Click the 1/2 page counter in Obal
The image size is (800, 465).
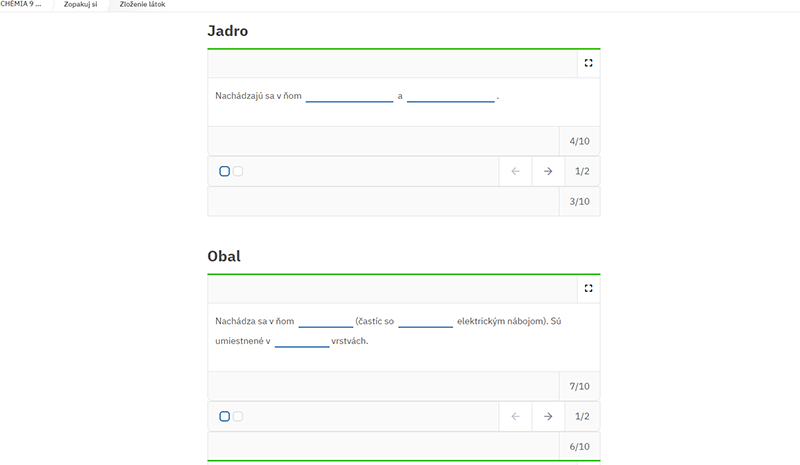point(582,417)
